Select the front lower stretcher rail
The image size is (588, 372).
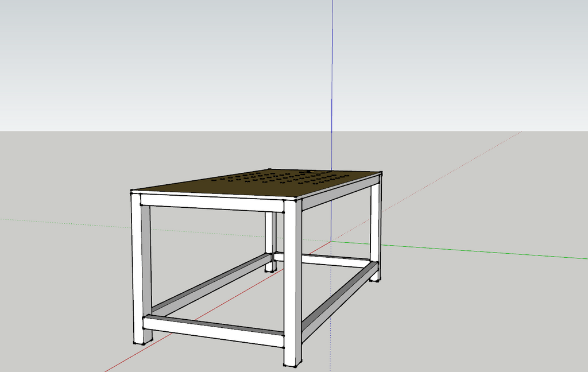coord(214,331)
